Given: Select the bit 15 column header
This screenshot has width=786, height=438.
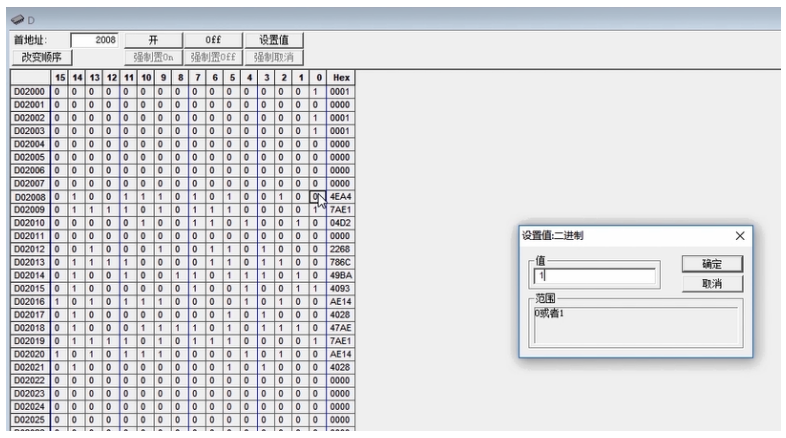Looking at the screenshot, I should pyautogui.click(x=59, y=77).
